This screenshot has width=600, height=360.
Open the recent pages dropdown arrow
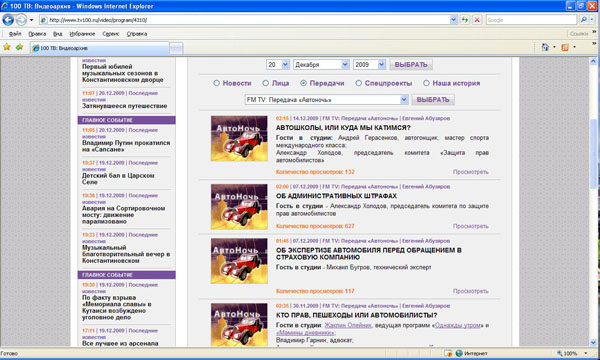coord(31,20)
